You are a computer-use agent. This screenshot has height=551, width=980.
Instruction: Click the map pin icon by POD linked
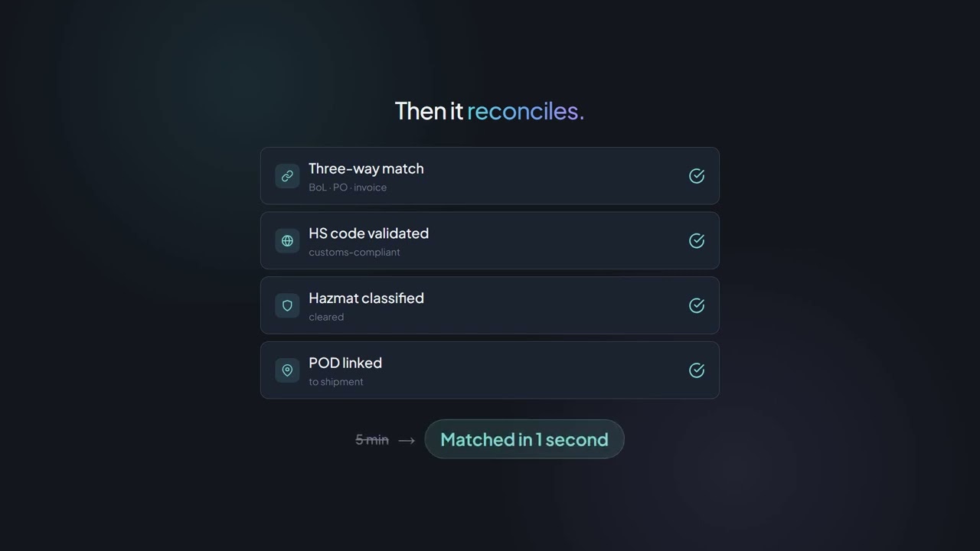(x=287, y=370)
